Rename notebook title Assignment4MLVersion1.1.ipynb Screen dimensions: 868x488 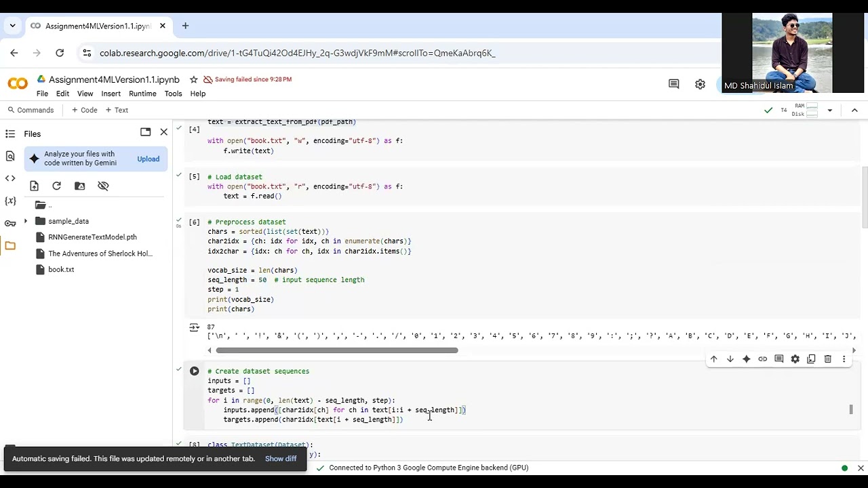(114, 79)
